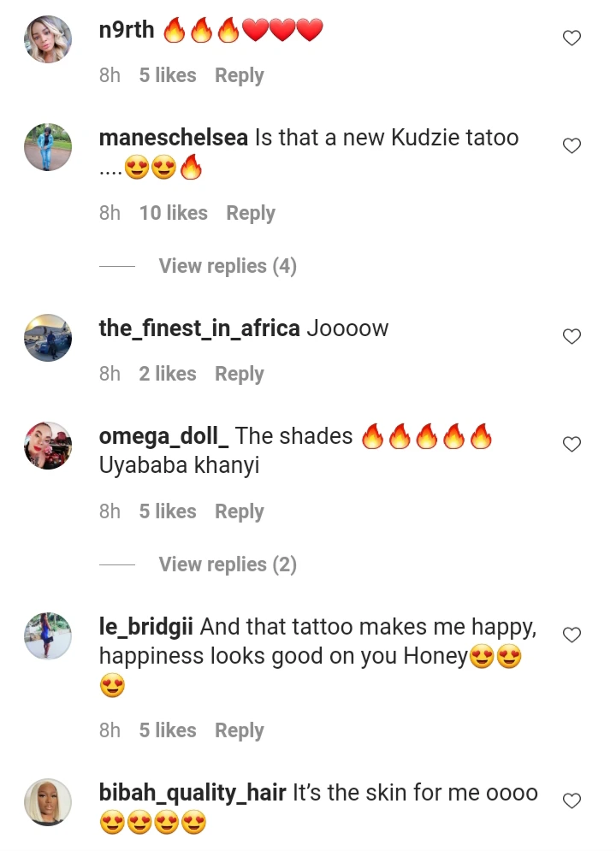Open n9rth's profile picture
616x851 pixels.
[48, 39]
